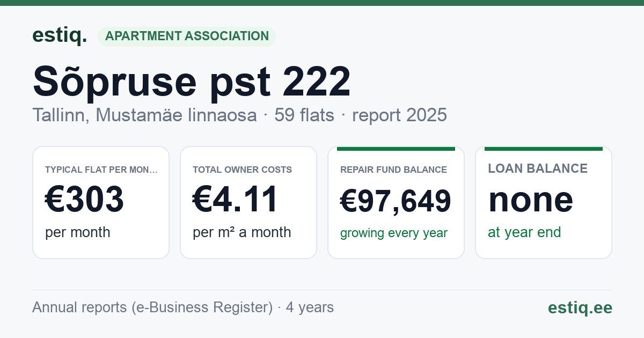Click the €97,649 value
Screen dimensions: 644x338
pyautogui.click(x=396, y=202)
